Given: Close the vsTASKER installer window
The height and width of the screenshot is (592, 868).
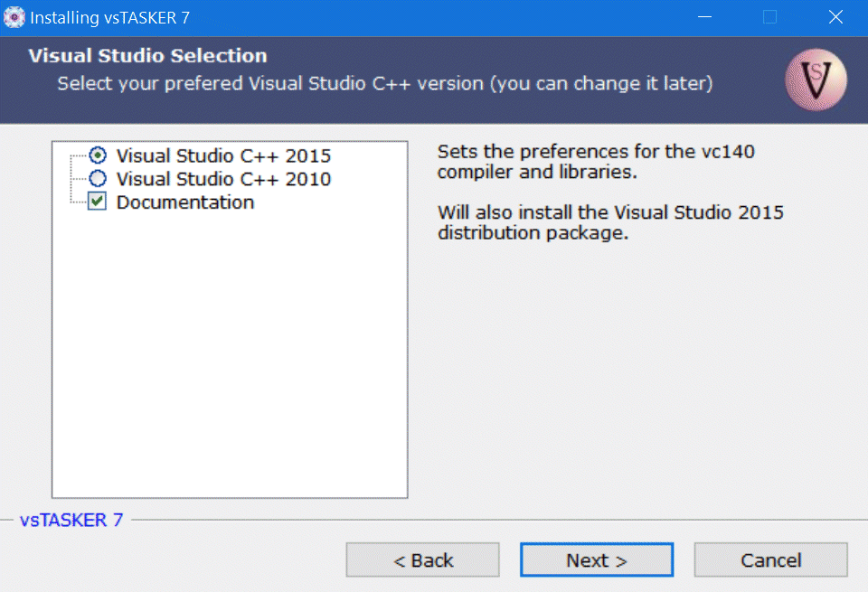Looking at the screenshot, I should 835,17.
